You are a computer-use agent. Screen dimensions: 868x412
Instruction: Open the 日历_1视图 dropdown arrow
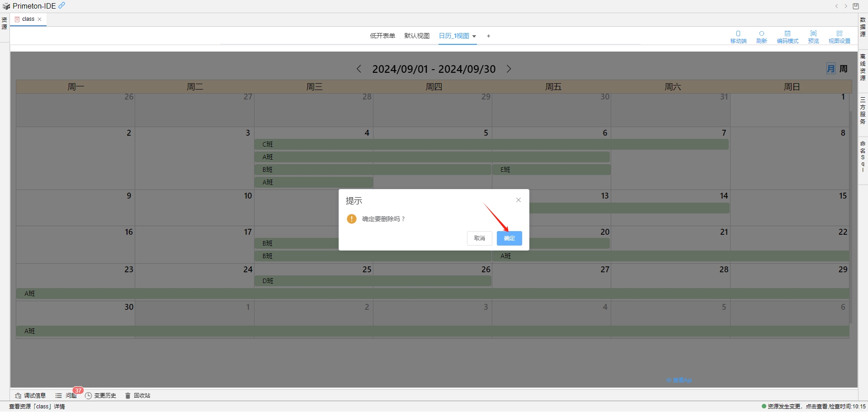point(474,36)
